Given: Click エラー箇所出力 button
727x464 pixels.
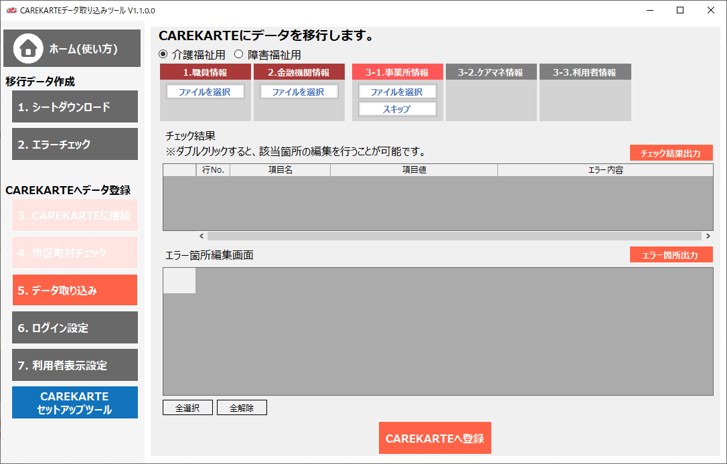Looking at the screenshot, I should (x=671, y=254).
